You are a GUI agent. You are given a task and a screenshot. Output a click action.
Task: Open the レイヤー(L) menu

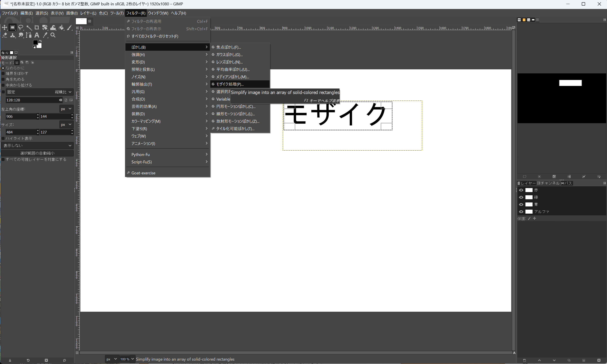click(x=88, y=13)
